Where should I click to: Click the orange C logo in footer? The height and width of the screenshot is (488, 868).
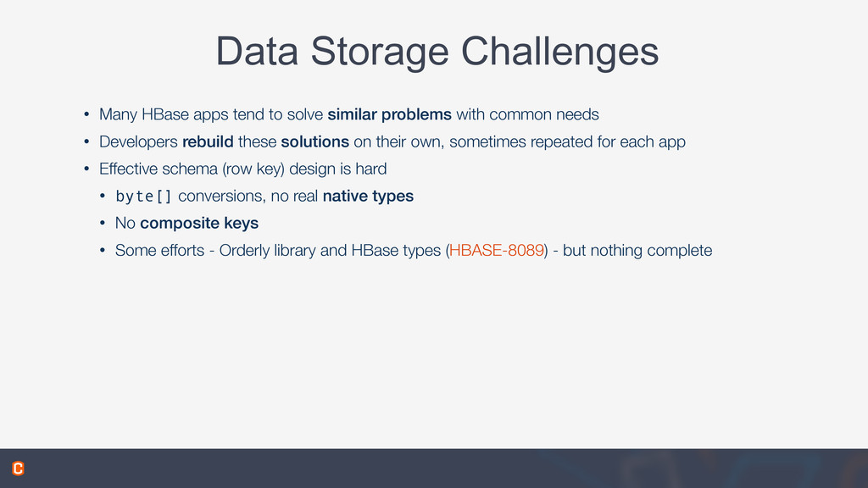pyautogui.click(x=18, y=468)
